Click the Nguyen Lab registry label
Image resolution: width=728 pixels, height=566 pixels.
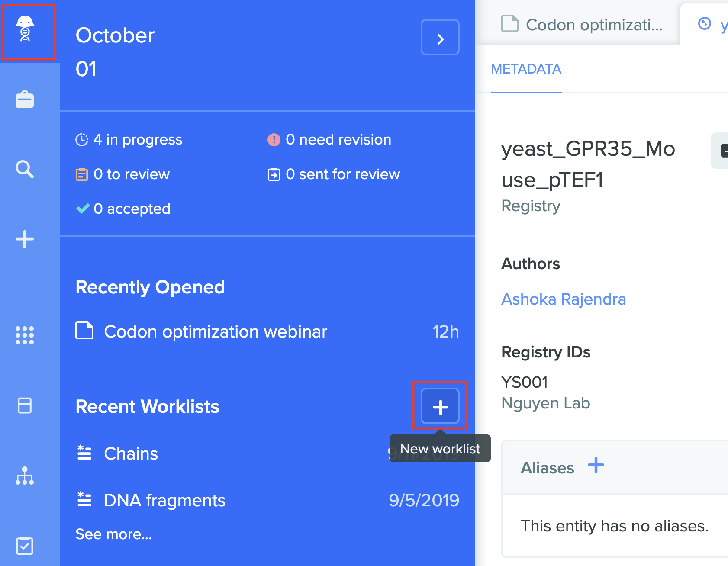546,403
